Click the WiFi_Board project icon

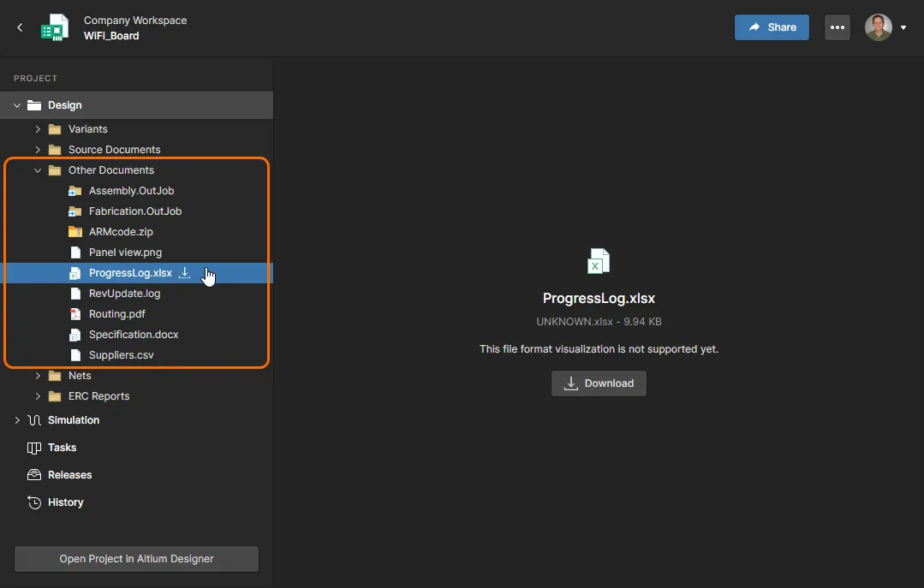click(x=55, y=27)
